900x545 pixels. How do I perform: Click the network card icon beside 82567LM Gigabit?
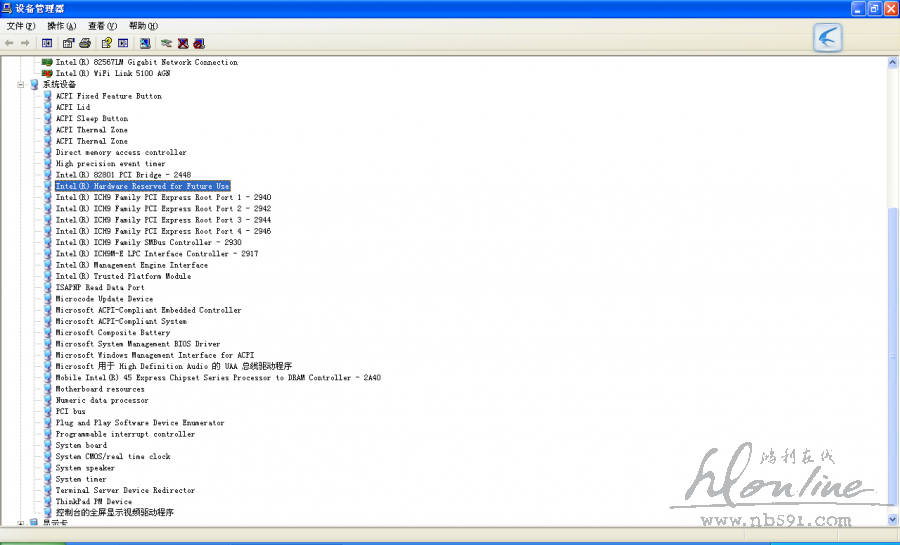pos(47,62)
